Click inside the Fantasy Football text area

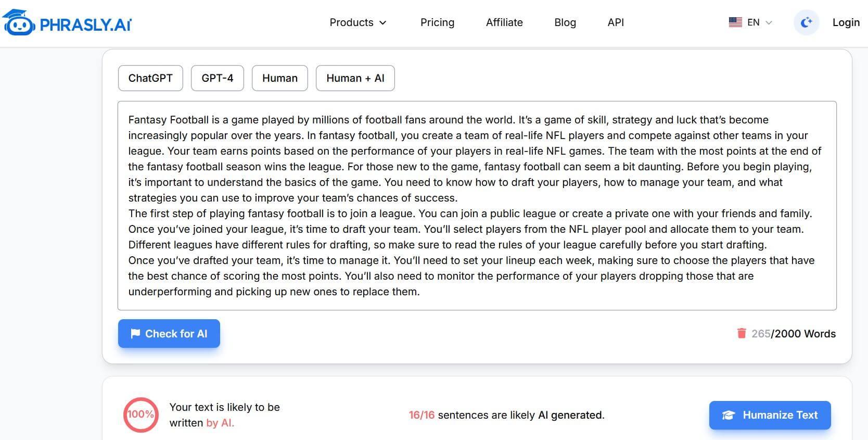pyautogui.click(x=476, y=206)
